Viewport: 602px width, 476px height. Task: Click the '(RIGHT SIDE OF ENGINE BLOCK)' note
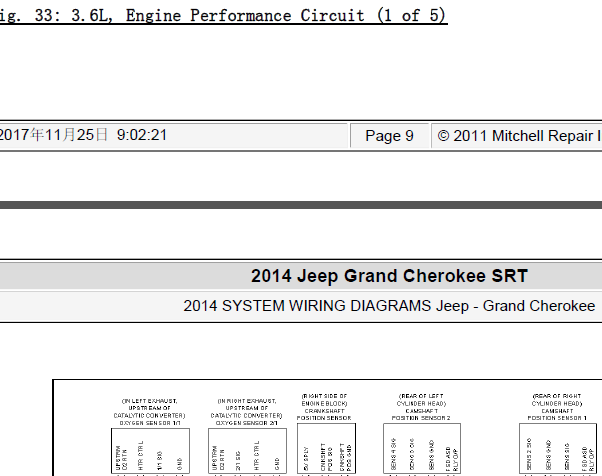324,400
